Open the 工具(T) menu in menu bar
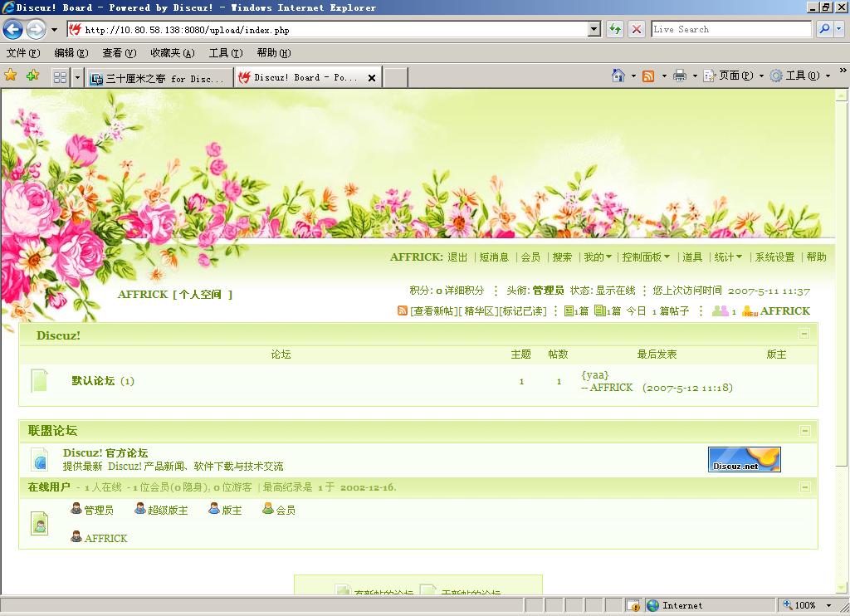This screenshot has width=850, height=616. (x=226, y=52)
